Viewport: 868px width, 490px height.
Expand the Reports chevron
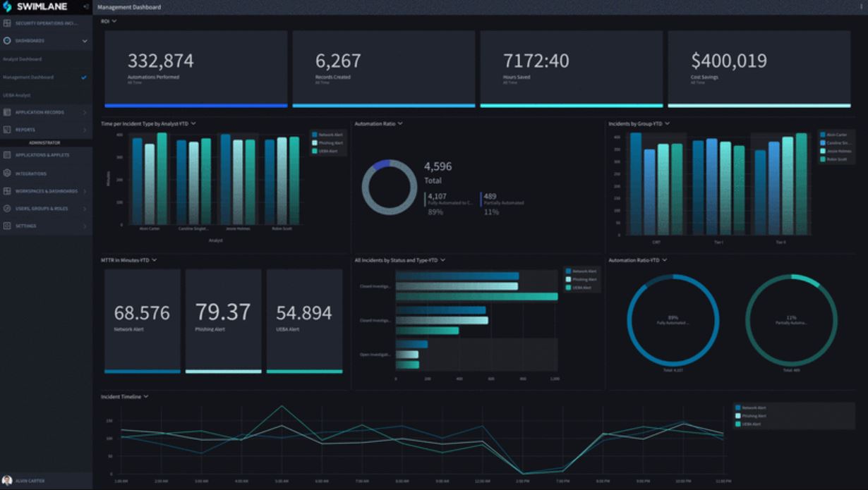click(85, 130)
